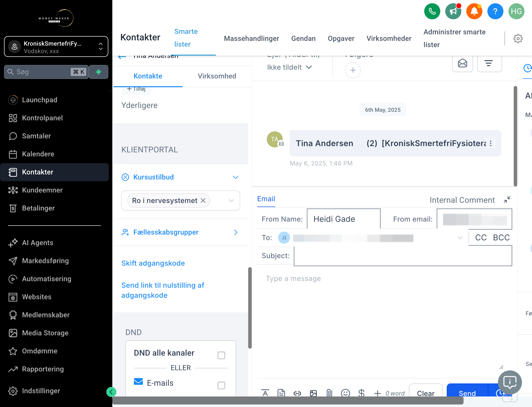Collapse the email composer with the shrink icon
The height and width of the screenshot is (407, 532).
(x=507, y=200)
